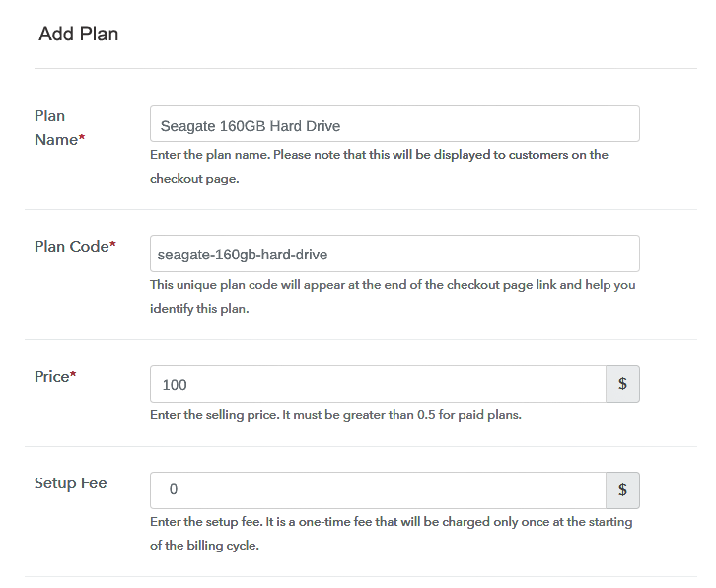Select the Setup Fee input field
The height and width of the screenshot is (588, 716).
click(378, 489)
